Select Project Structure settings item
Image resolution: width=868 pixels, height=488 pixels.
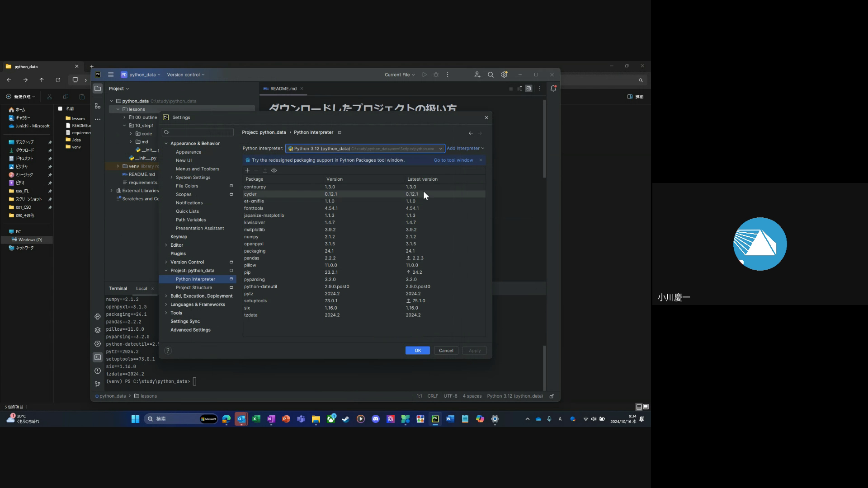click(x=193, y=288)
